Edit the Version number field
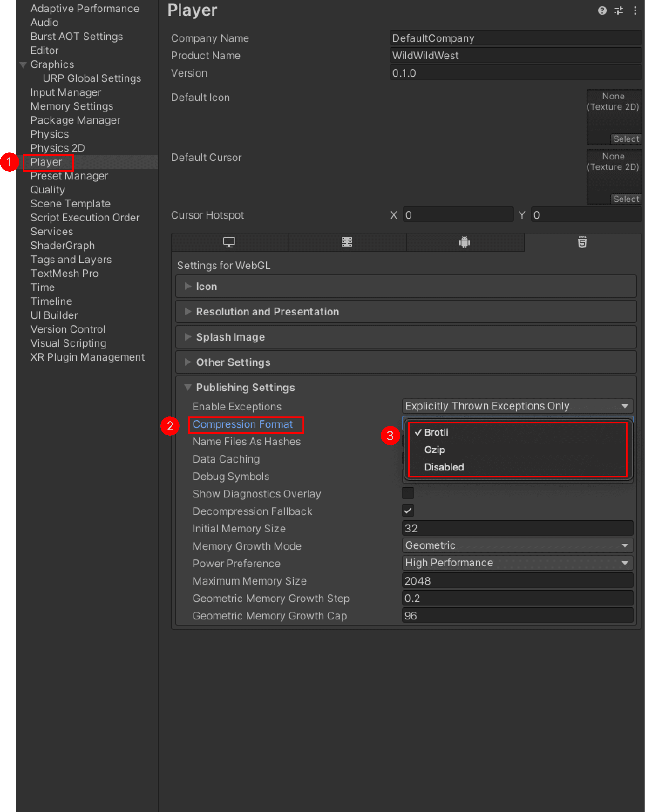Screen dimensions: 645x812 (516, 73)
